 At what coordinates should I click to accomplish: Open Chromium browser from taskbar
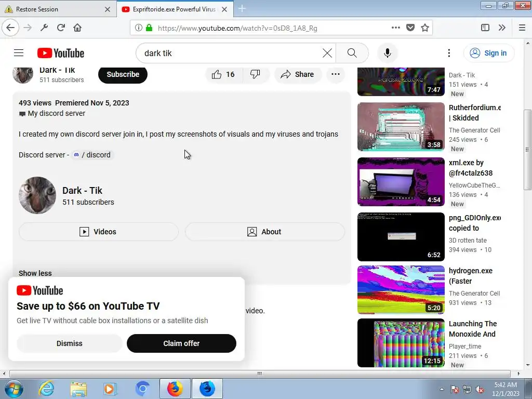point(142,389)
